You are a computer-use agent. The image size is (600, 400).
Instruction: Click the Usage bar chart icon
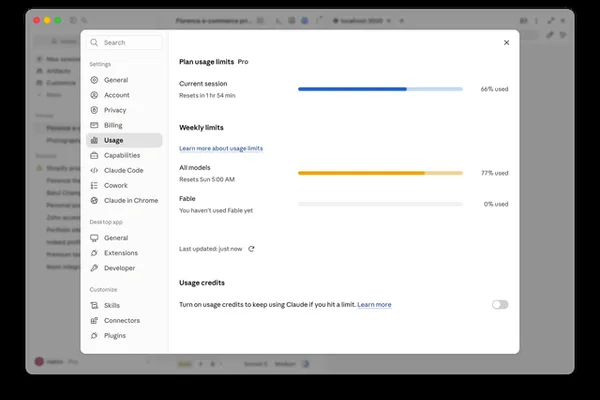point(94,140)
